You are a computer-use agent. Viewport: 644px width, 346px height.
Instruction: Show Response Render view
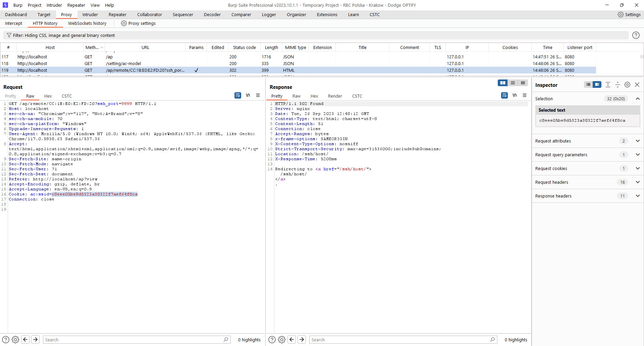coord(335,96)
